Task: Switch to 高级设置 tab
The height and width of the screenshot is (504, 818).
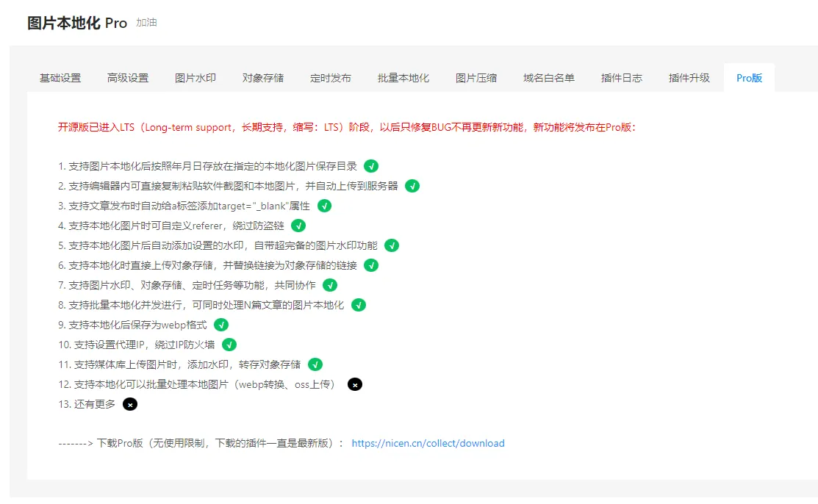Action: 128,78
